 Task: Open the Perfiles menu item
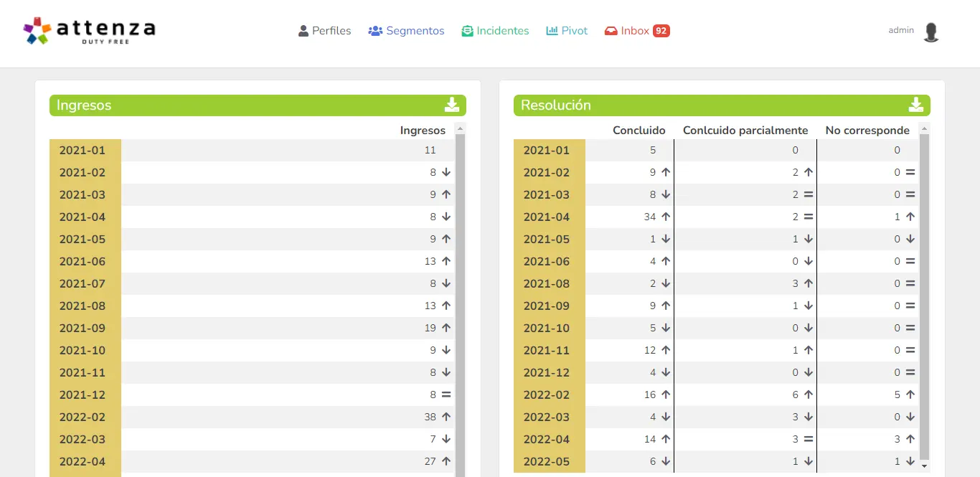324,31
